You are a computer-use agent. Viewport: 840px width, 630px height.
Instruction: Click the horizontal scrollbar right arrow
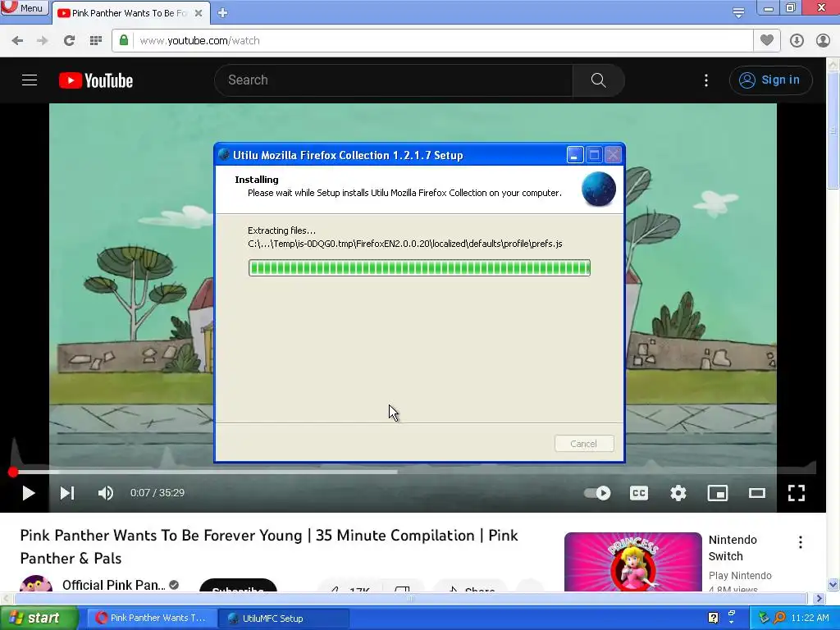(819, 598)
